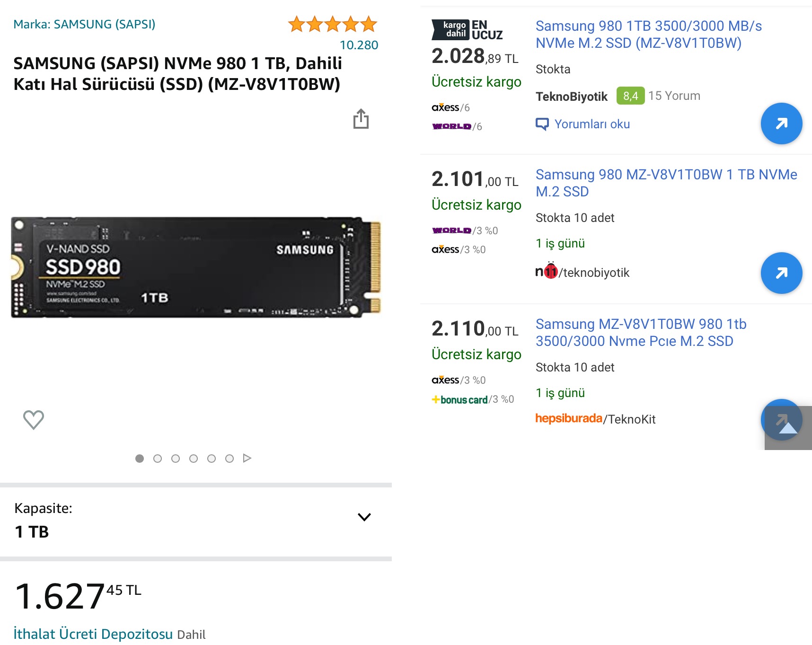This screenshot has width=812, height=645.
Task: Click the WORLD /6 installment option
Action: tap(457, 126)
